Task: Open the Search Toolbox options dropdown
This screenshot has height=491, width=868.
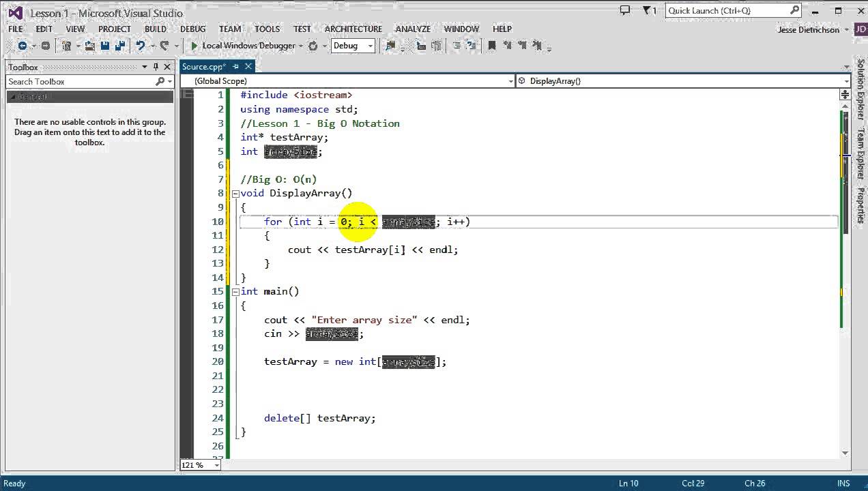Action: [x=170, y=81]
